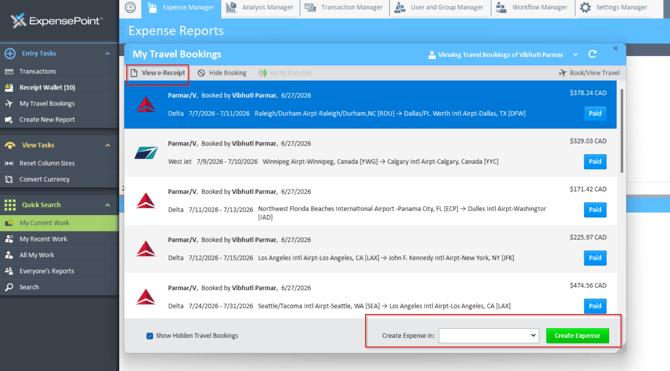This screenshot has height=371, width=670.
Task: Select the West Jet Winnipeg to Calgary booking
Action: click(x=370, y=153)
